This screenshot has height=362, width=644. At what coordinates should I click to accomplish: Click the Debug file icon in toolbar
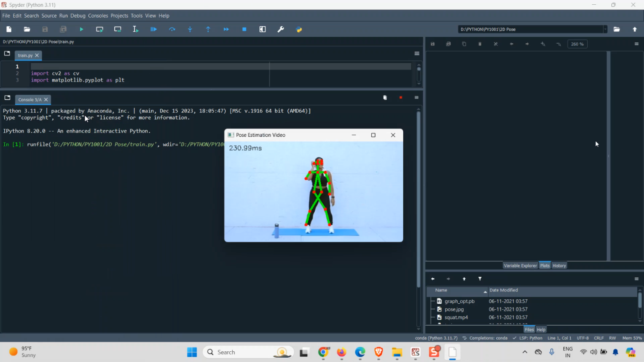click(x=154, y=29)
